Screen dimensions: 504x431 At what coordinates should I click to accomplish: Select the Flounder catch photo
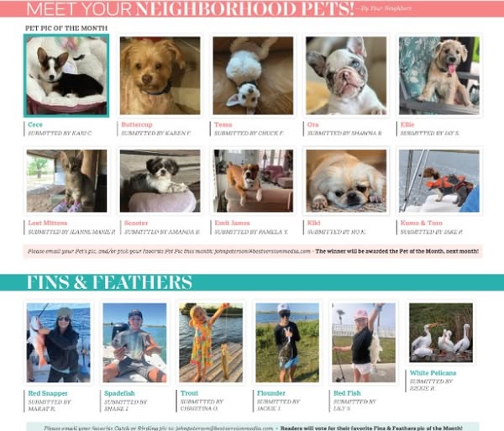pos(287,343)
